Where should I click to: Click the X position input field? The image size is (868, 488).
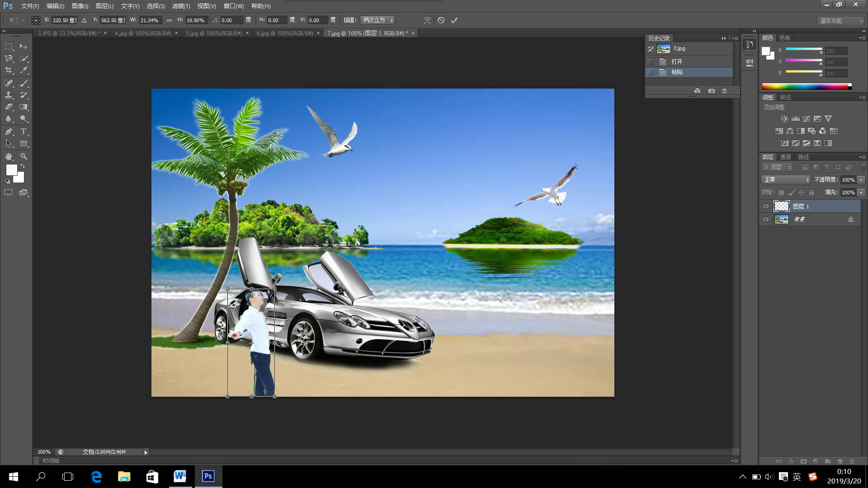point(64,20)
